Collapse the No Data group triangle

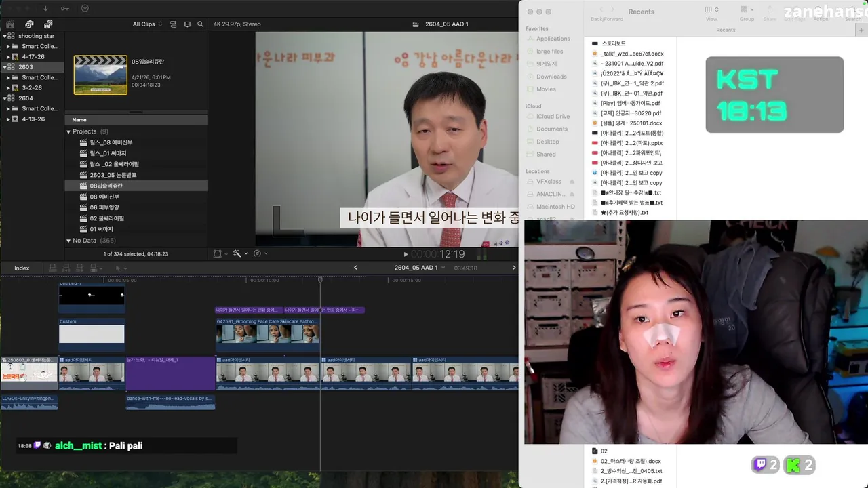click(68, 241)
